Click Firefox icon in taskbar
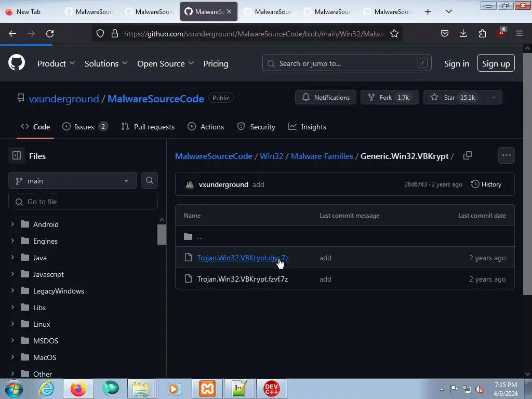The height and width of the screenshot is (399, 532). [x=78, y=389]
